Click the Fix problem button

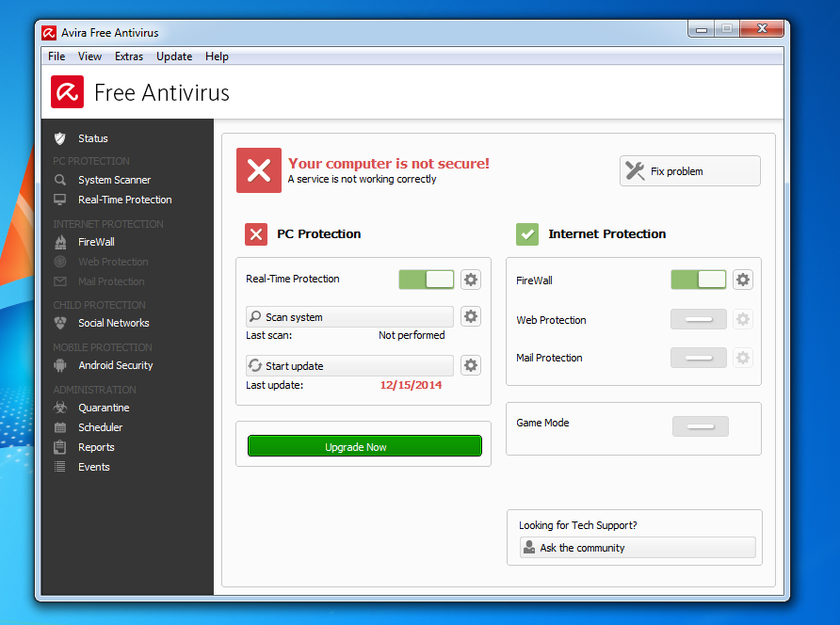pos(690,171)
